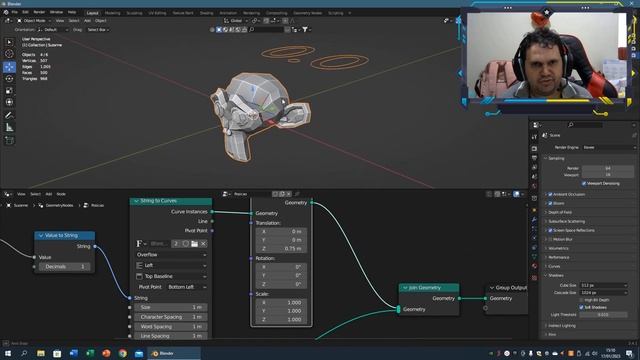
Task: Activate the Annotate pencil tool
Action: coord(9,116)
